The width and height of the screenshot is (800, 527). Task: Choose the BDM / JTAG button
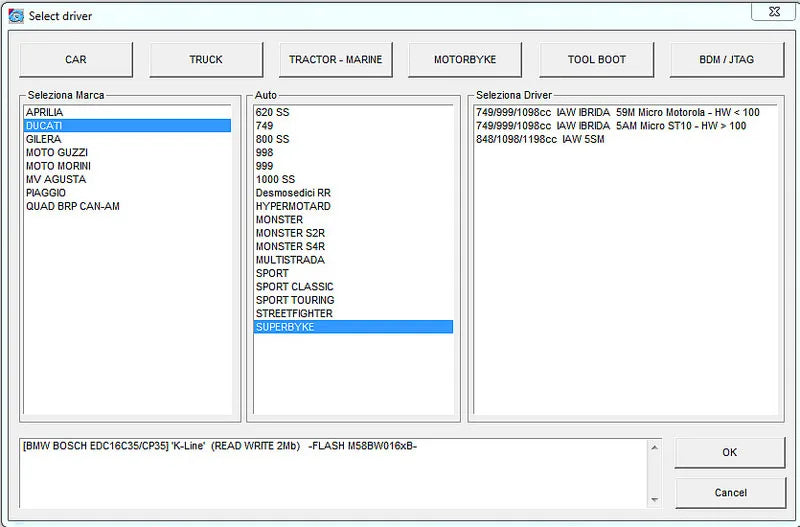(727, 60)
